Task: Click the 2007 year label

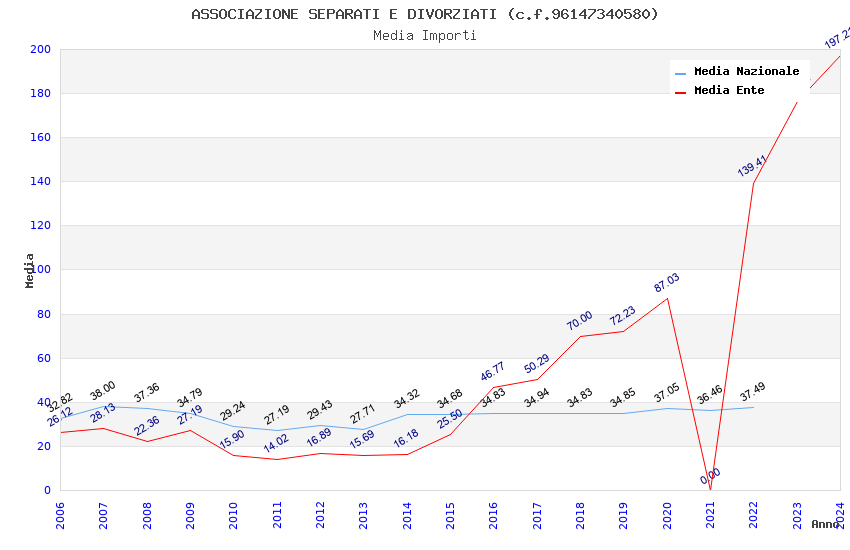Action: (x=104, y=515)
